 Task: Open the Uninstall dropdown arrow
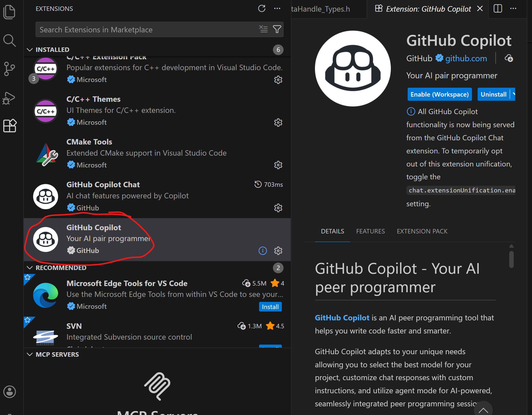click(513, 94)
